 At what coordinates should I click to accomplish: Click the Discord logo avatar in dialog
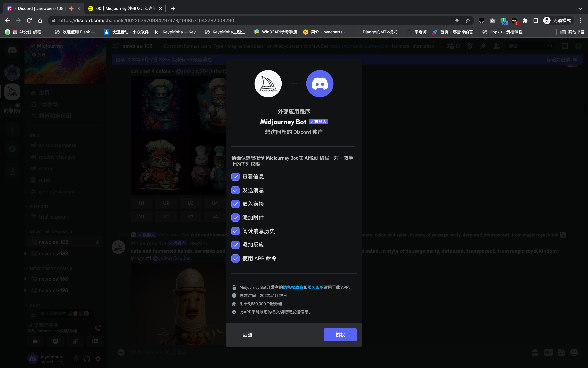(x=320, y=84)
